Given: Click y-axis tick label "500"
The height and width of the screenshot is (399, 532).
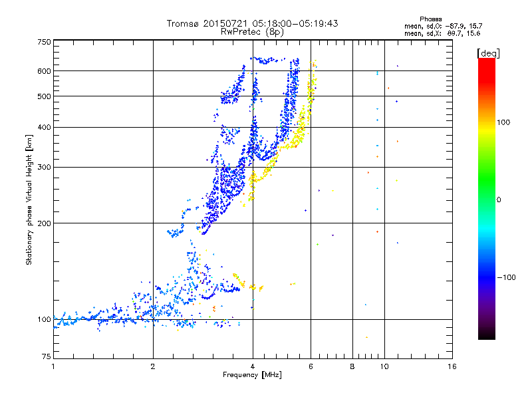Looking at the screenshot, I should pos(44,96).
